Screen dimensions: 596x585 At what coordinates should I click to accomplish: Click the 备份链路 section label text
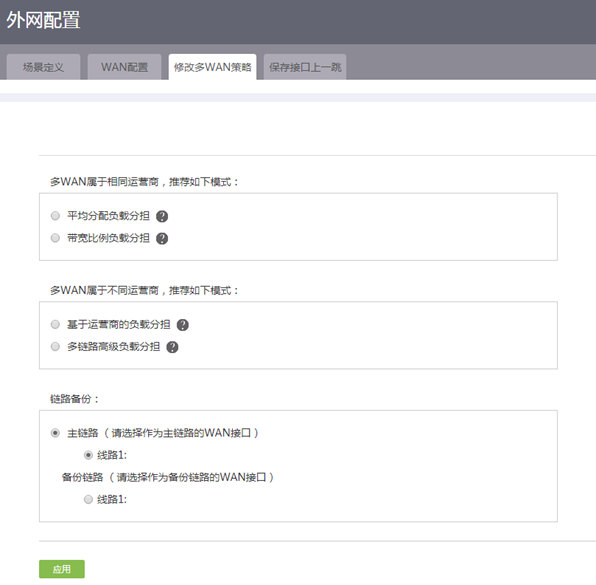82,477
